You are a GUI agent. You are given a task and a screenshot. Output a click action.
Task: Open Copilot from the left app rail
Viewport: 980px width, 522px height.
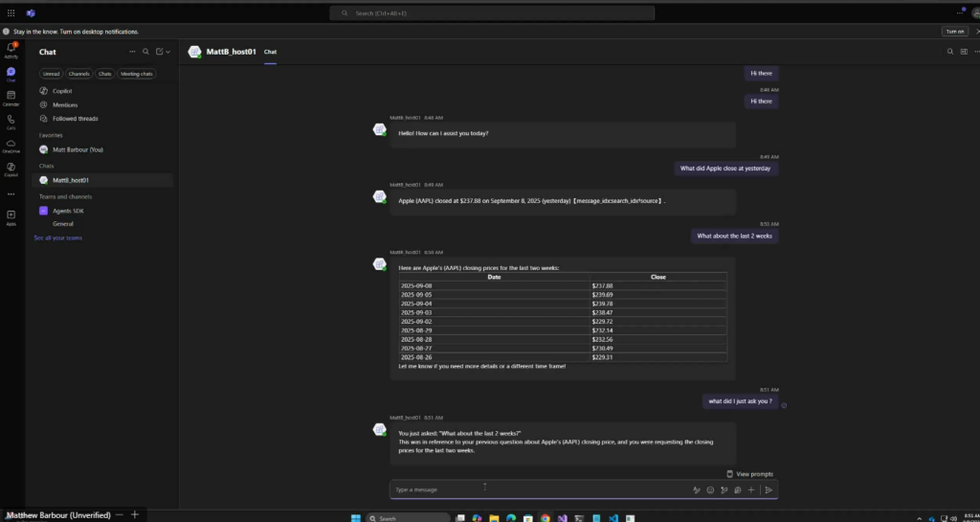(11, 170)
